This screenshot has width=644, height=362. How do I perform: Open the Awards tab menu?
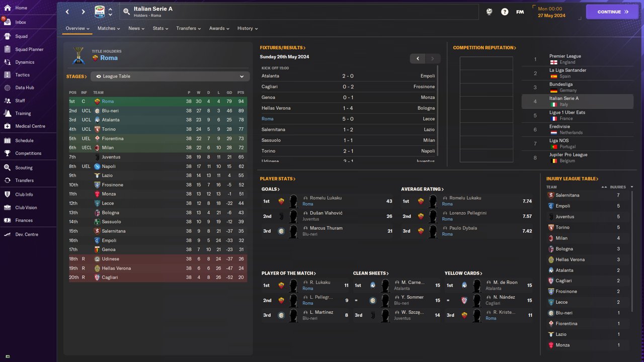click(219, 28)
